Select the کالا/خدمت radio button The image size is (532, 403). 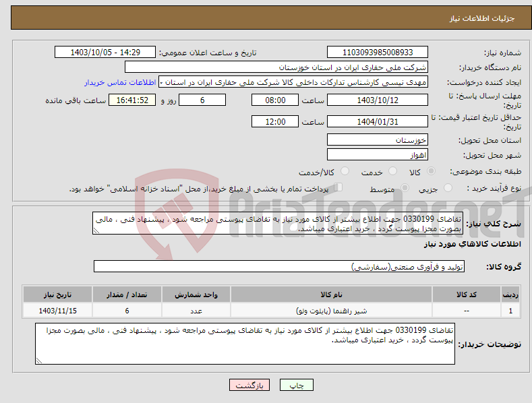pyautogui.click(x=345, y=171)
